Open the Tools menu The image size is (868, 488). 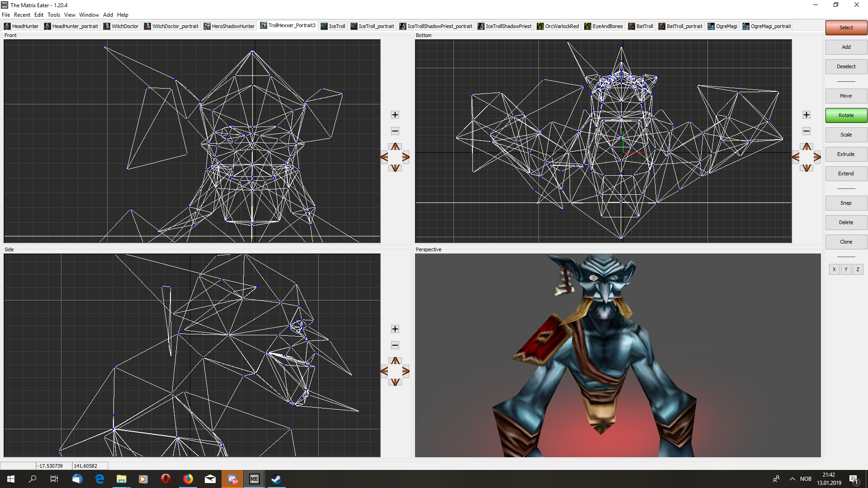pyautogui.click(x=54, y=15)
